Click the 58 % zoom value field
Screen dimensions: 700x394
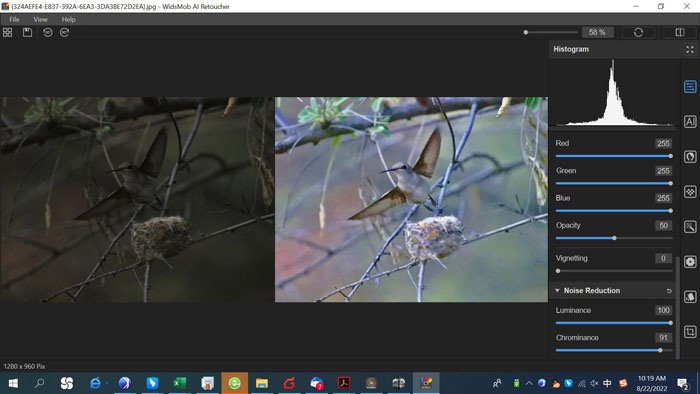[597, 32]
